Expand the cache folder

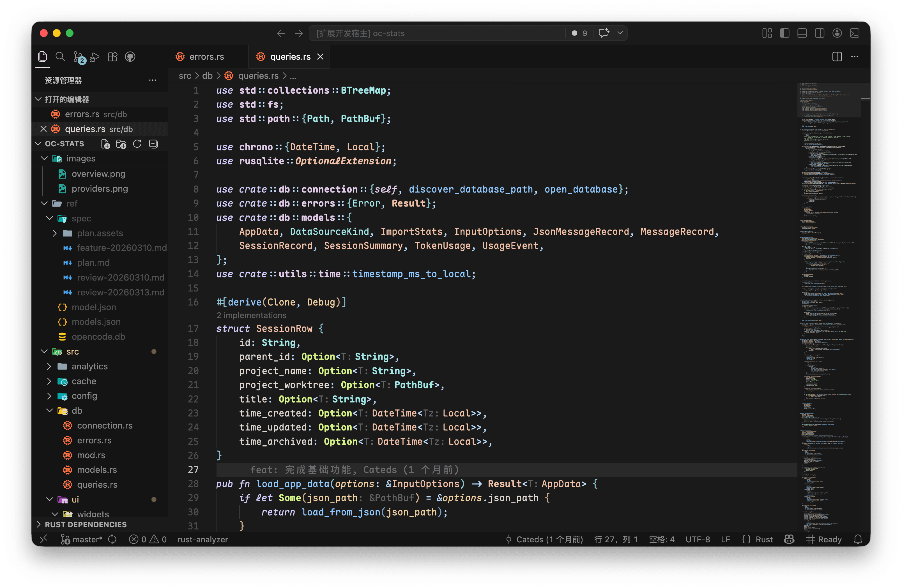click(49, 381)
